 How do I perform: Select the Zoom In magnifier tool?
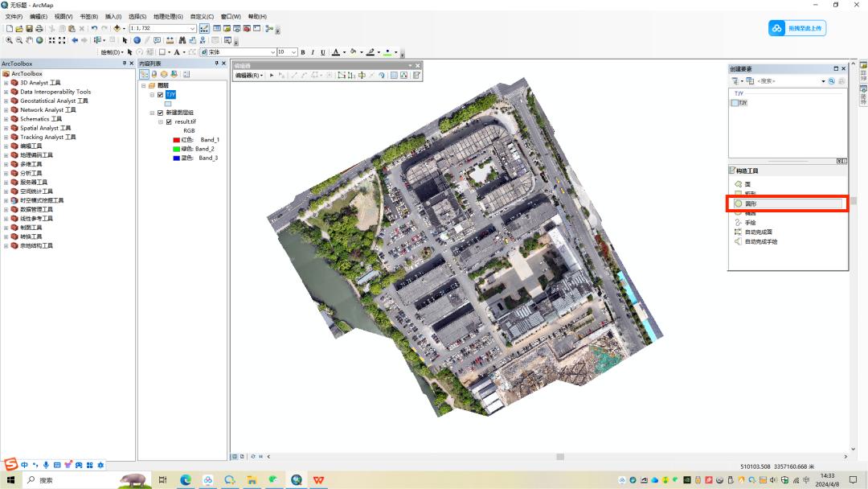pos(9,40)
